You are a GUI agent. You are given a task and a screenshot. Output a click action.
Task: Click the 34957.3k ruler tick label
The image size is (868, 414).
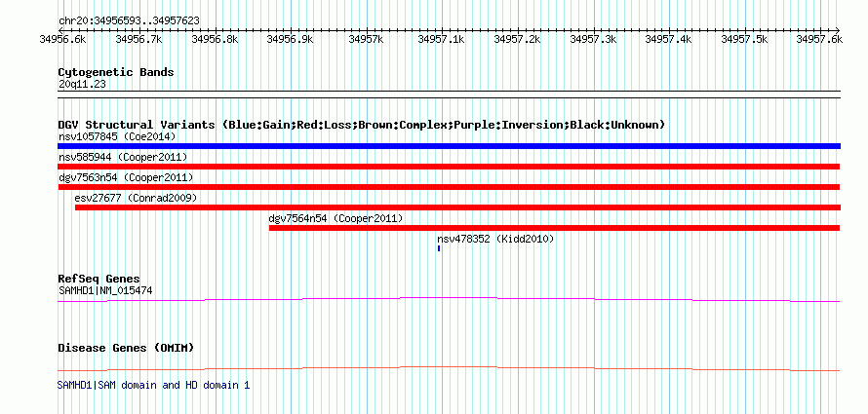tap(593, 39)
